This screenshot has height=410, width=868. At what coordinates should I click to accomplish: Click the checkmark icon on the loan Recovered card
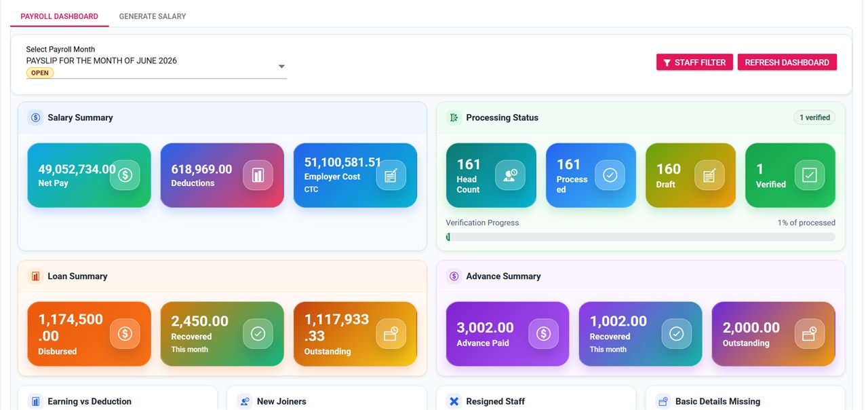258,334
